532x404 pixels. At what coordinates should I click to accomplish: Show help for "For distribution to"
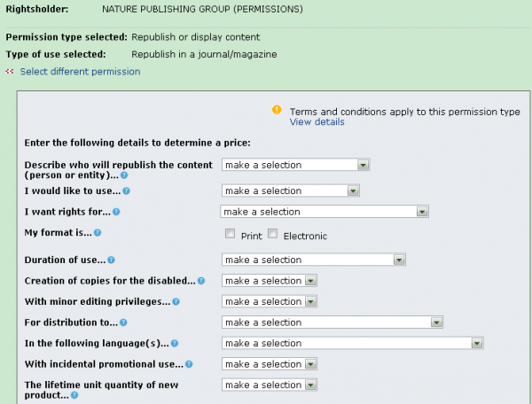tap(124, 322)
